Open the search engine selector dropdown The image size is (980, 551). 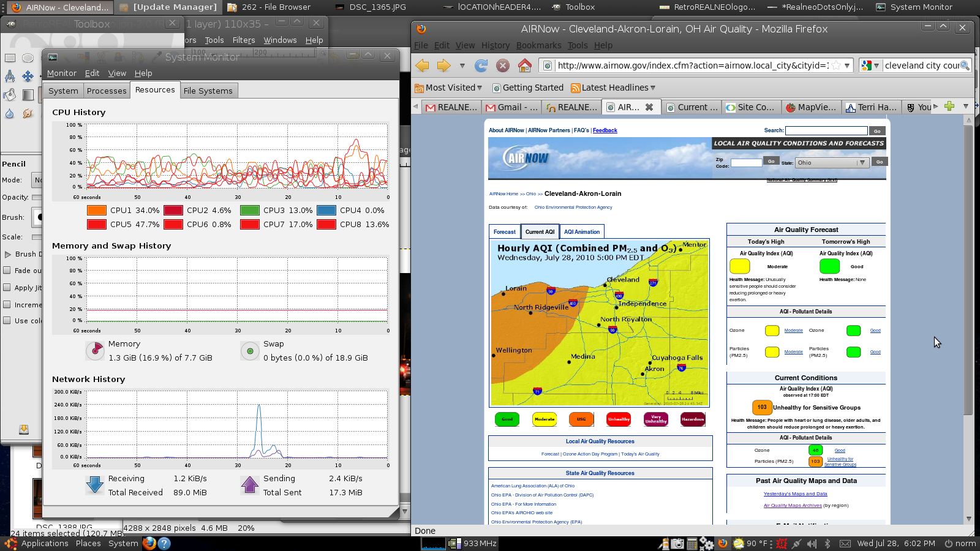pyautogui.click(x=870, y=66)
